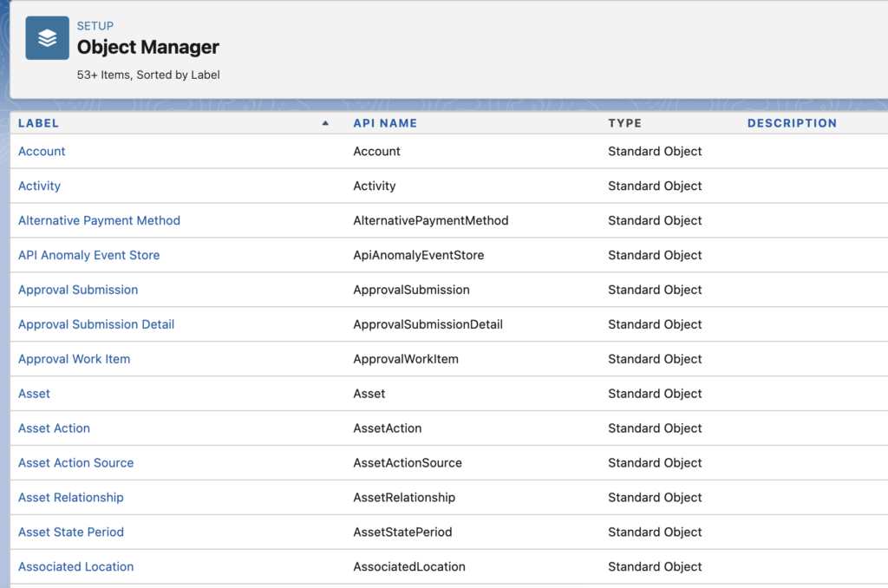The width and height of the screenshot is (888, 588).
Task: Open the Asset object link
Action: coord(34,394)
